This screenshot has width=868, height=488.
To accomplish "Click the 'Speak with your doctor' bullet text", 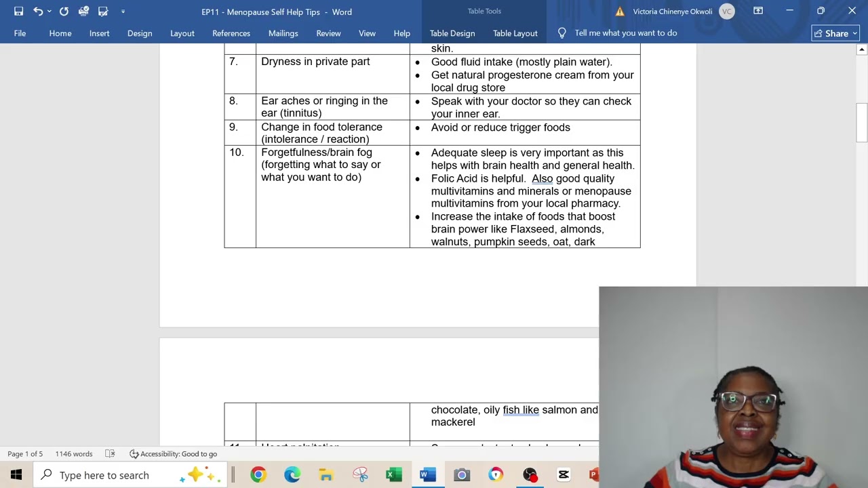I will [531, 107].
